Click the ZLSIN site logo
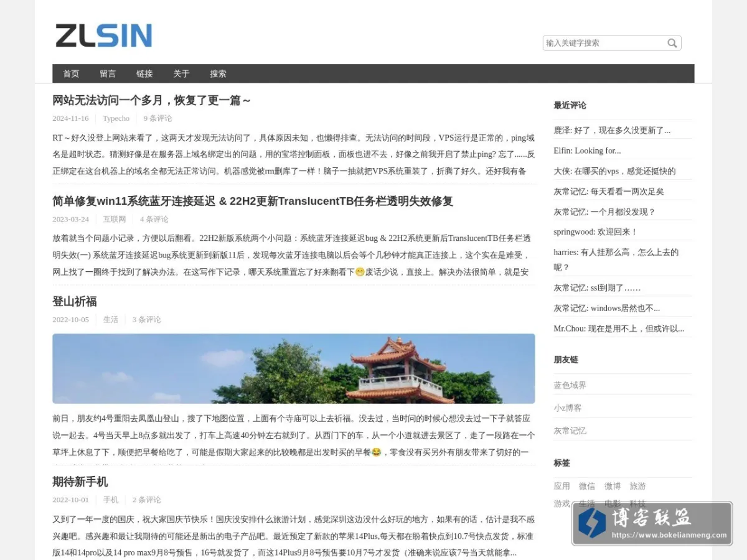The width and height of the screenshot is (747, 560). click(103, 35)
